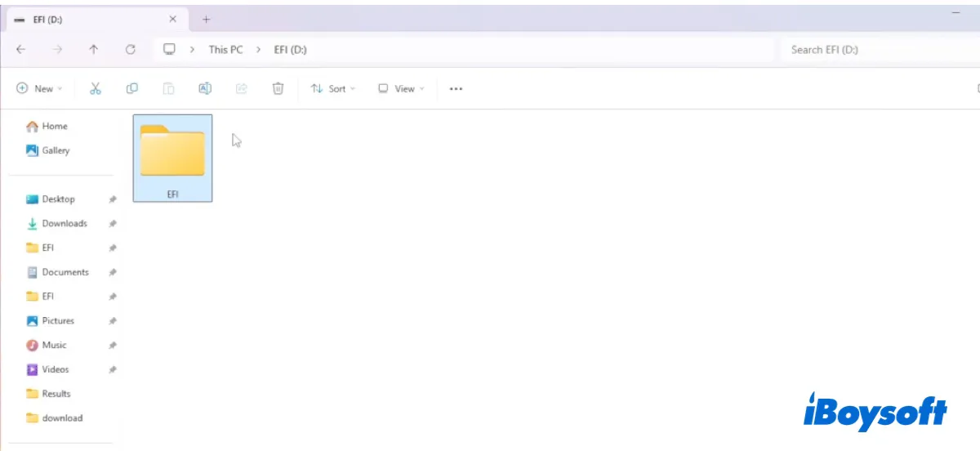Click the chevron after This PC
This screenshot has height=451, width=980.
pyautogui.click(x=257, y=50)
